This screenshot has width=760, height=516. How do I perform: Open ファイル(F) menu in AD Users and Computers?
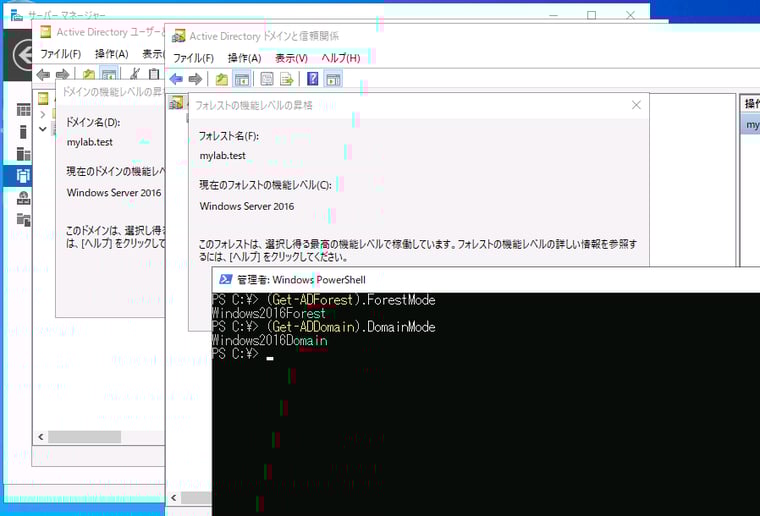pos(60,54)
